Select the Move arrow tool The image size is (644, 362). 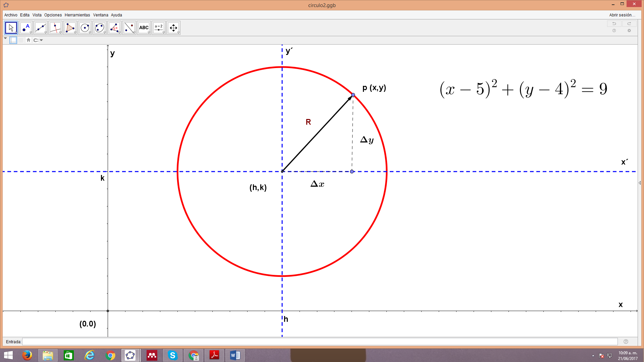click(11, 28)
